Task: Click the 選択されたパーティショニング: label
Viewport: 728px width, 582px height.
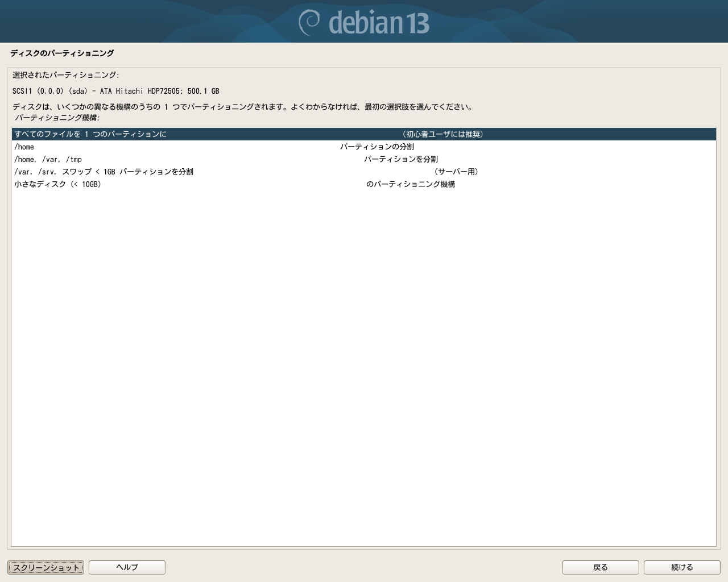Action: tap(66, 75)
